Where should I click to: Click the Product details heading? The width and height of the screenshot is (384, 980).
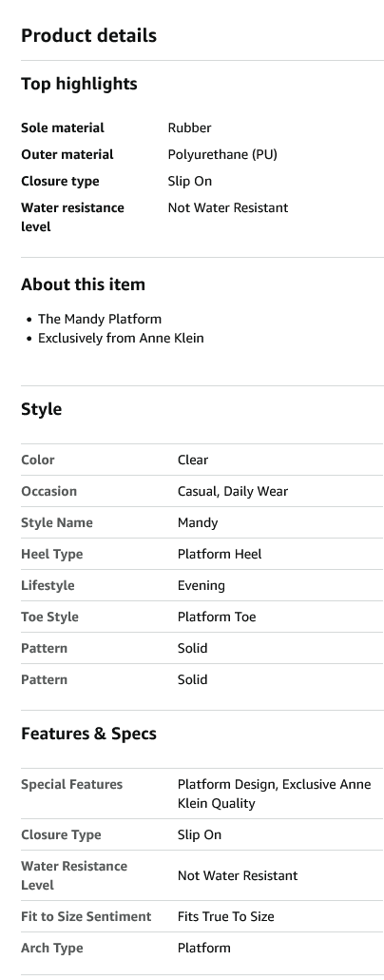[88, 35]
